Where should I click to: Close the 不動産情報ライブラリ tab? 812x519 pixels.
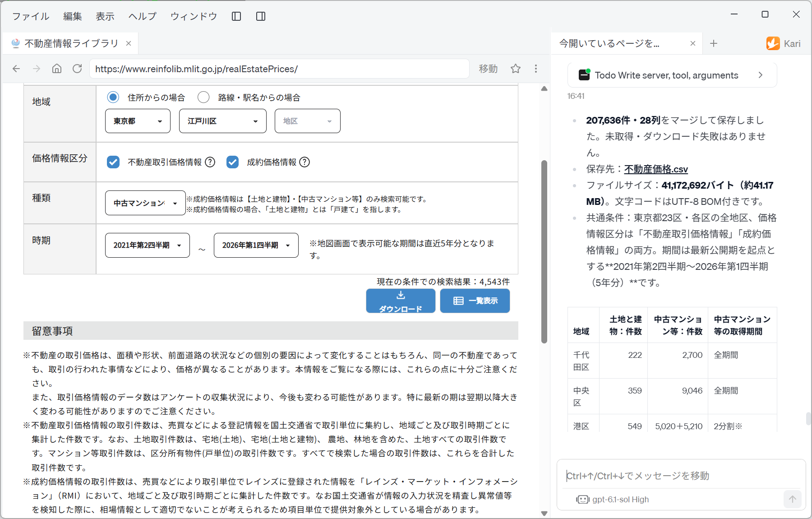[x=129, y=43]
